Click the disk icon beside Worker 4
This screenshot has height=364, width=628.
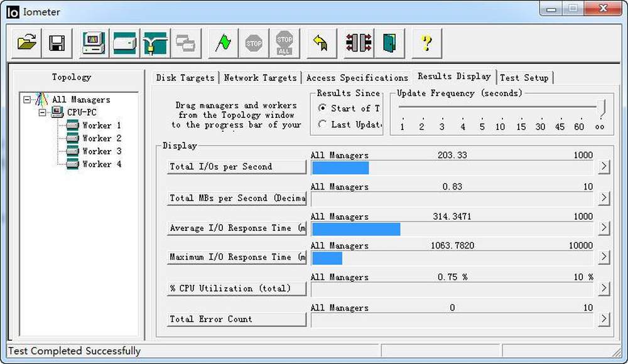click(x=72, y=164)
